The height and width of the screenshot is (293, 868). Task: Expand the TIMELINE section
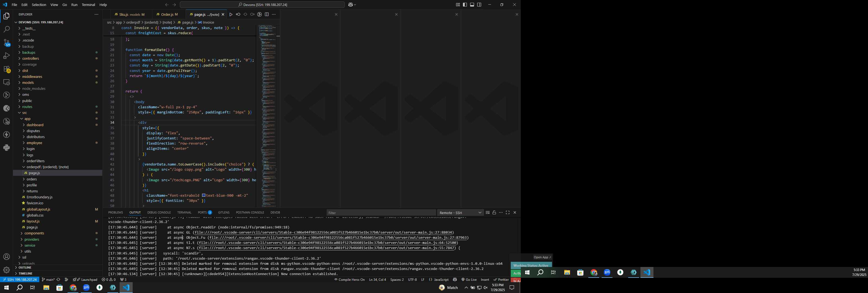pos(58,273)
